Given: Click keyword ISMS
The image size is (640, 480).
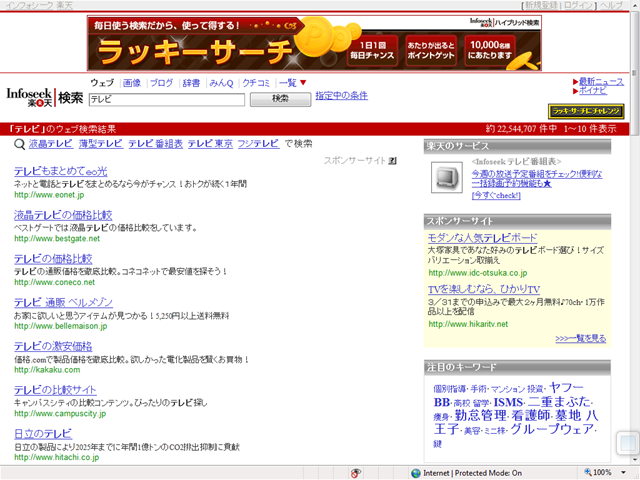Looking at the screenshot, I should pyautogui.click(x=508, y=402).
